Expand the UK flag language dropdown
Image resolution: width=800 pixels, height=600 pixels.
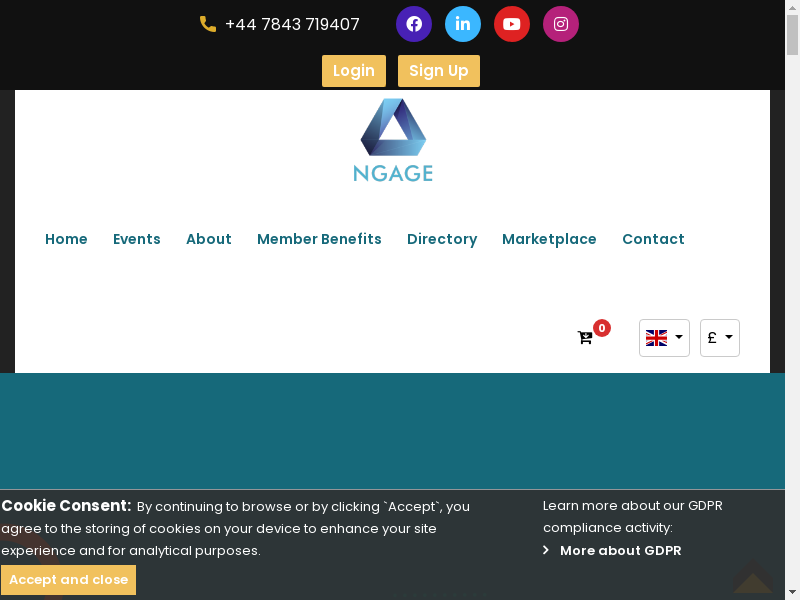(x=664, y=338)
